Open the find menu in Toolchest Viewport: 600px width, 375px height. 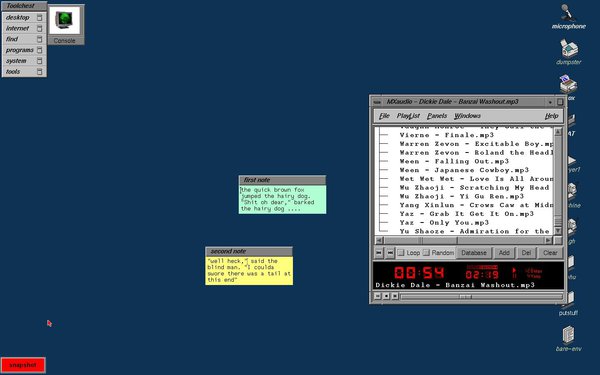click(24, 39)
